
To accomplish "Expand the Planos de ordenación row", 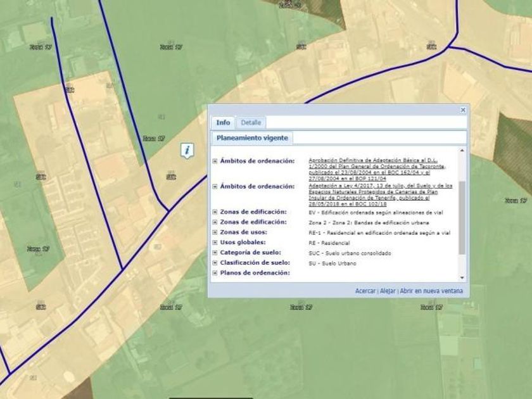I will point(215,273).
